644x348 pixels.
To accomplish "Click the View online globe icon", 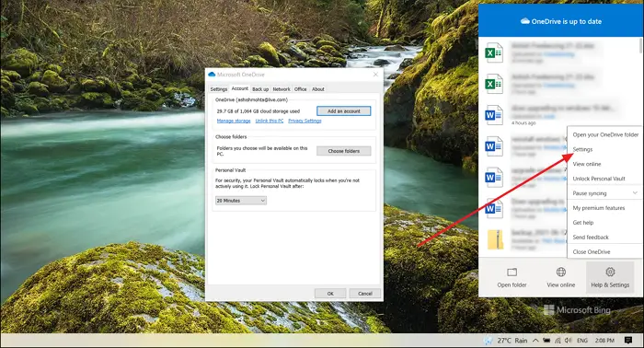I will [561, 272].
